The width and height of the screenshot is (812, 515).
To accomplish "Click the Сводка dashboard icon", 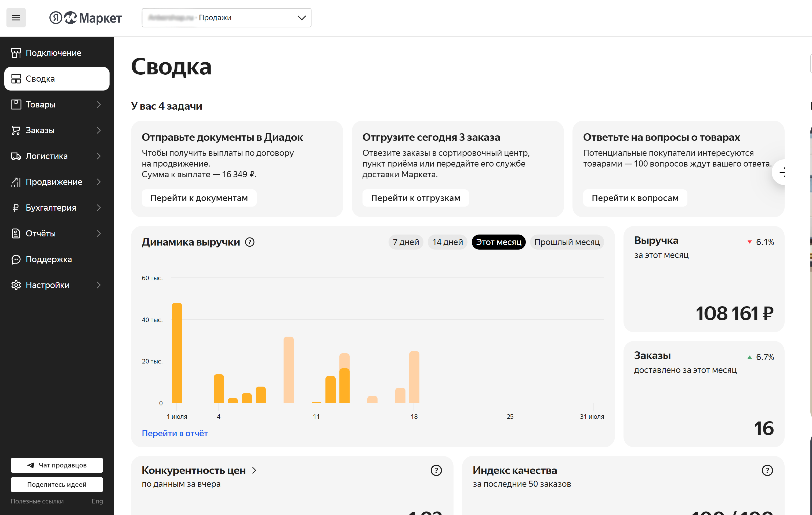I will [x=16, y=79].
